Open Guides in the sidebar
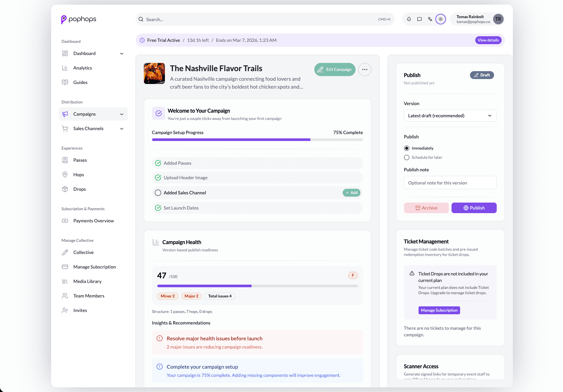This screenshot has height=392, width=563. (93, 82)
